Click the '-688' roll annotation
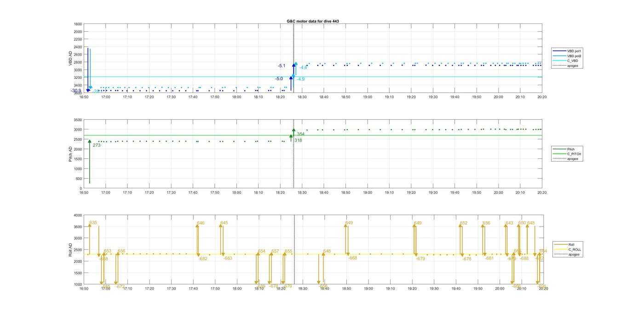This screenshot has width=644, height=319. 524,259
